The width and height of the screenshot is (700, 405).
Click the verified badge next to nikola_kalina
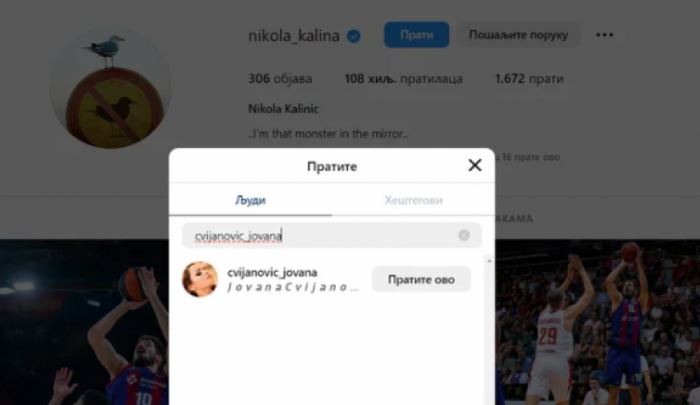pyautogui.click(x=354, y=36)
